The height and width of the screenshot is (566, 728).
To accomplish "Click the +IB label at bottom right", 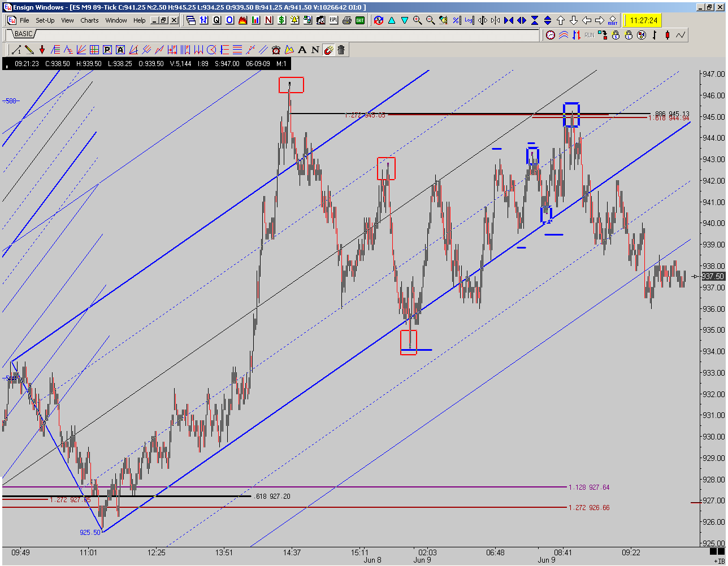I will (x=718, y=560).
